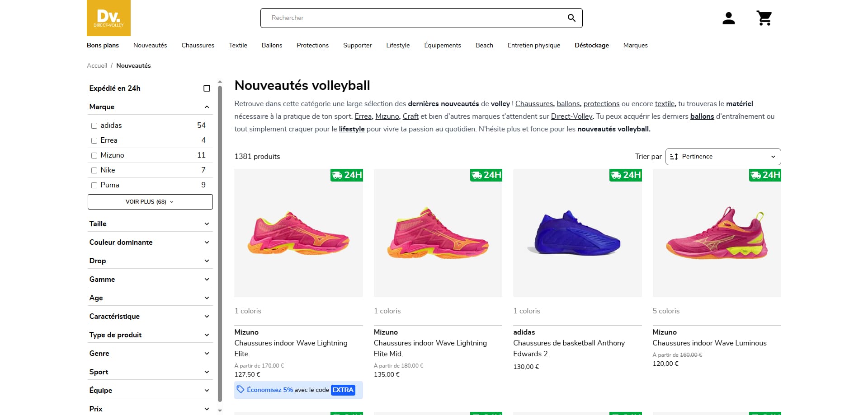Open the Direct-Volley logo homepage
868x415 pixels.
pos(108,18)
